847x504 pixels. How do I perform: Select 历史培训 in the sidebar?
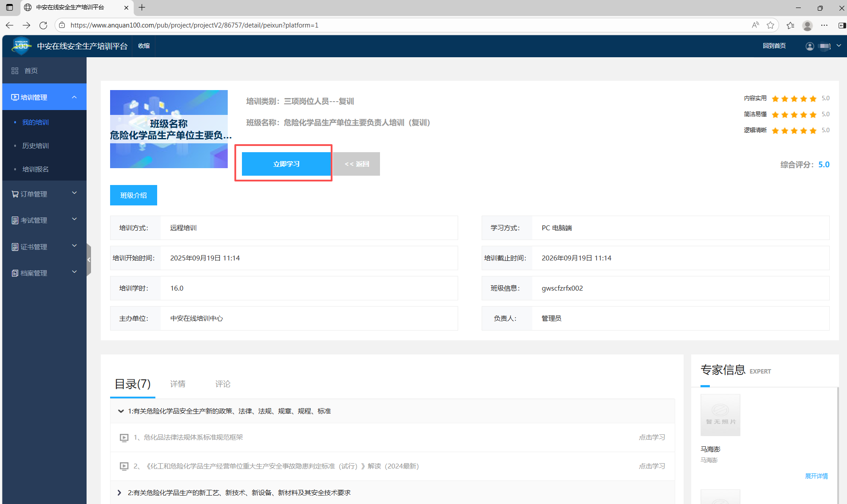[36, 146]
